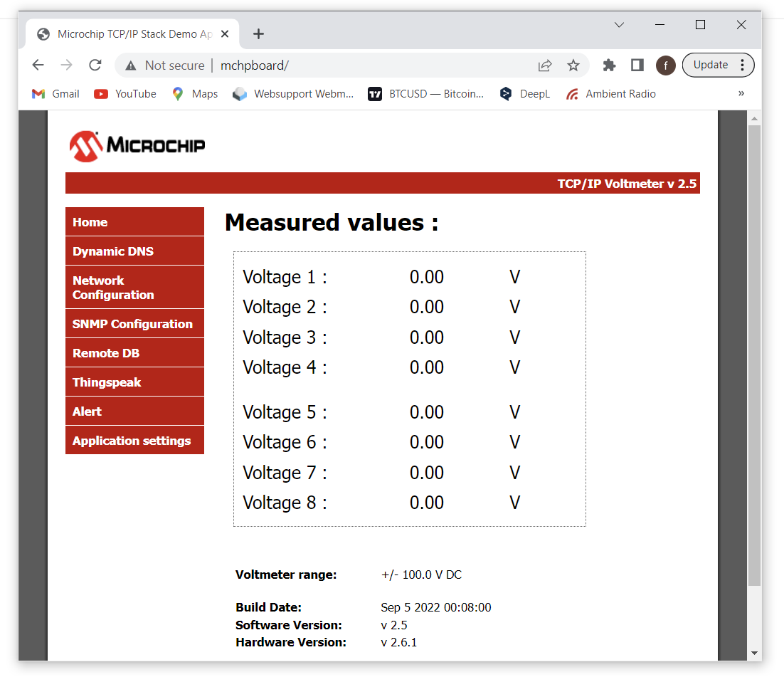Click the '+/- 100.0 V DC' range value
The height and width of the screenshot is (682, 784).
click(421, 575)
